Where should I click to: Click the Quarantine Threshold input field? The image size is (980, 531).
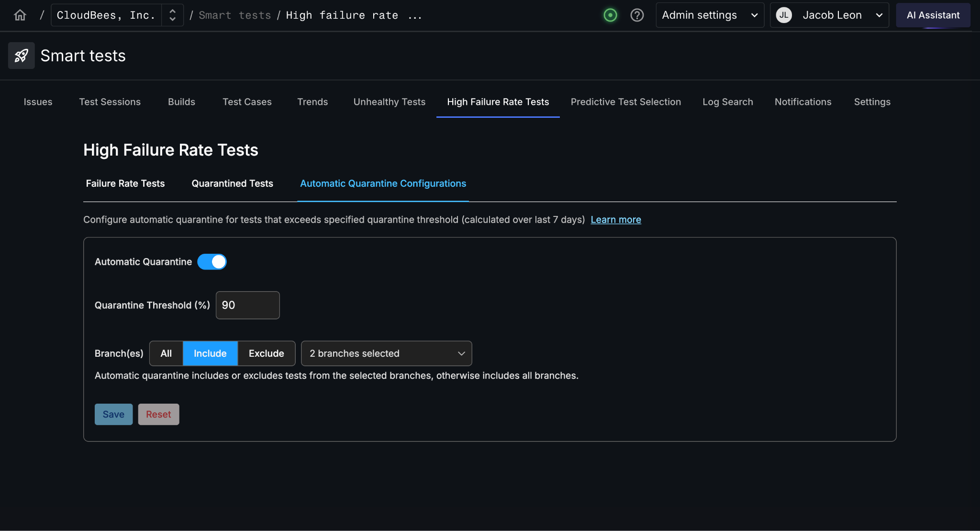248,305
